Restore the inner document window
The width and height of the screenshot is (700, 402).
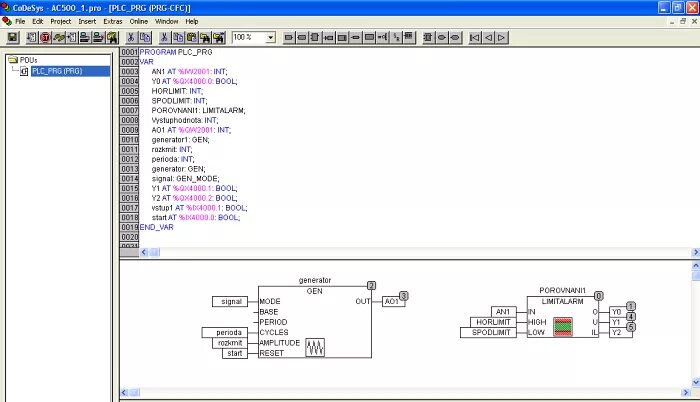(683, 21)
